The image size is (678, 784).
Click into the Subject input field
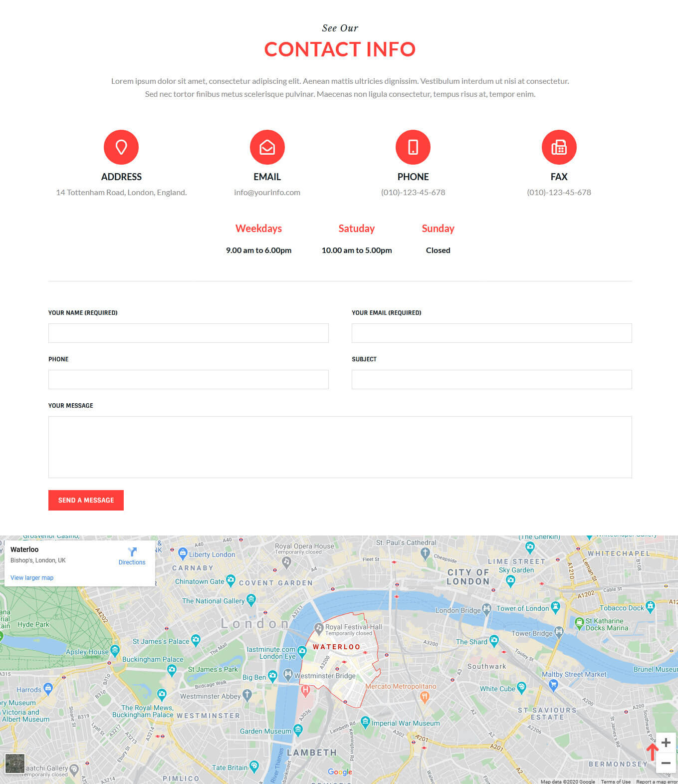point(491,379)
